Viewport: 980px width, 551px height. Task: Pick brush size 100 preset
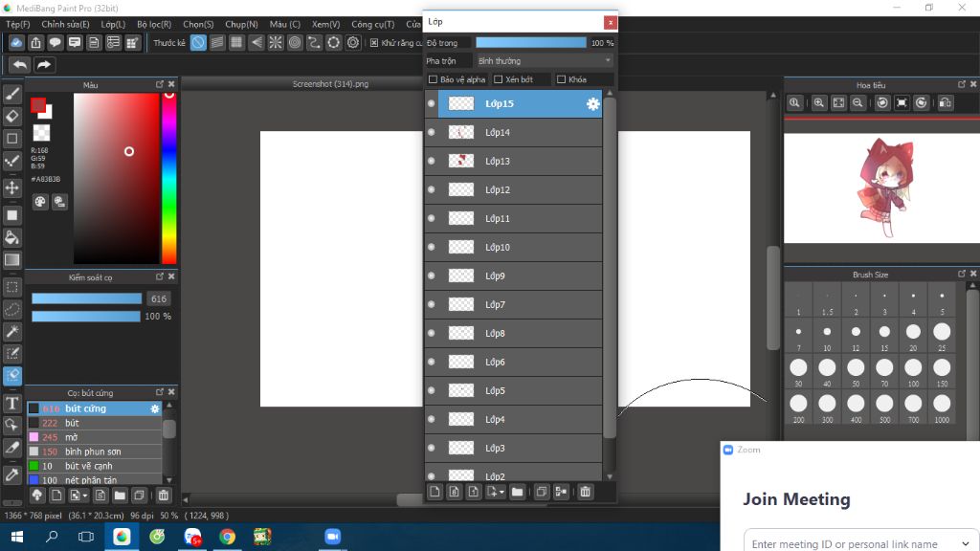(913, 370)
